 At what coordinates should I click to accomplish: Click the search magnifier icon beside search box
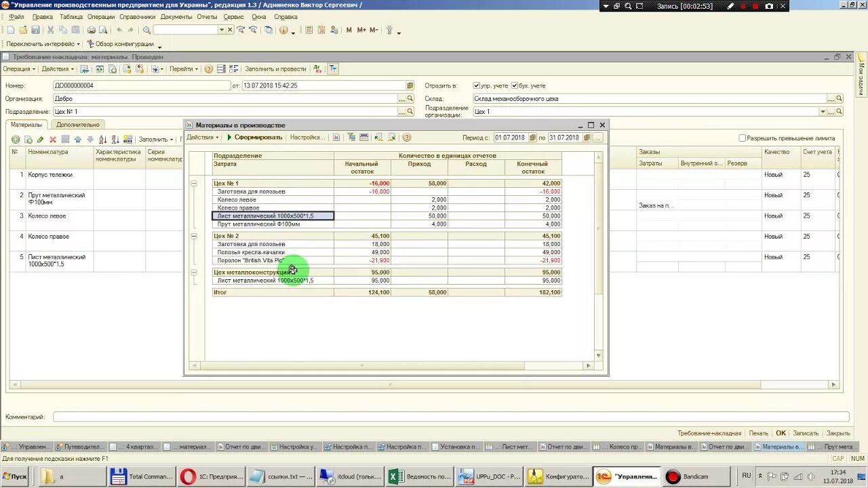coord(146,30)
